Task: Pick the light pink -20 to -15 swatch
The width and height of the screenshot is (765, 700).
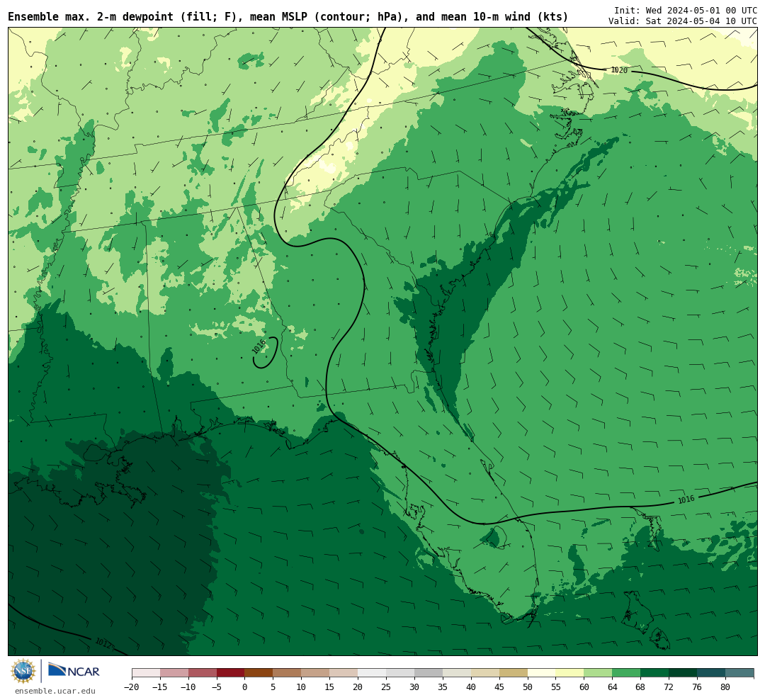Action: (x=146, y=673)
